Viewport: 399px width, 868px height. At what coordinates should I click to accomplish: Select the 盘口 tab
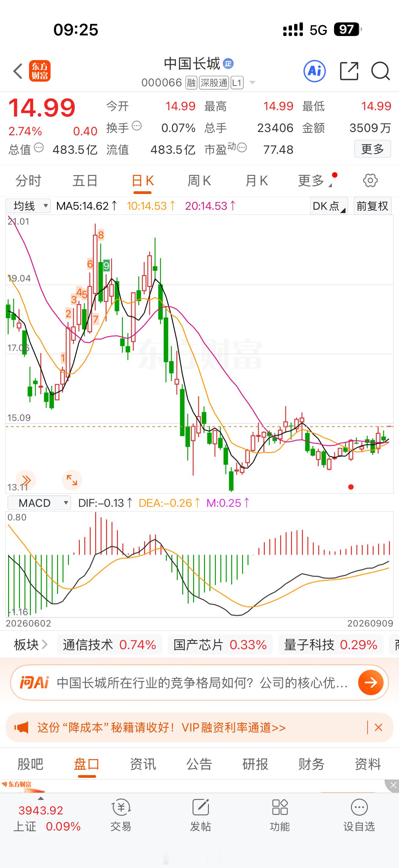pos(87,764)
